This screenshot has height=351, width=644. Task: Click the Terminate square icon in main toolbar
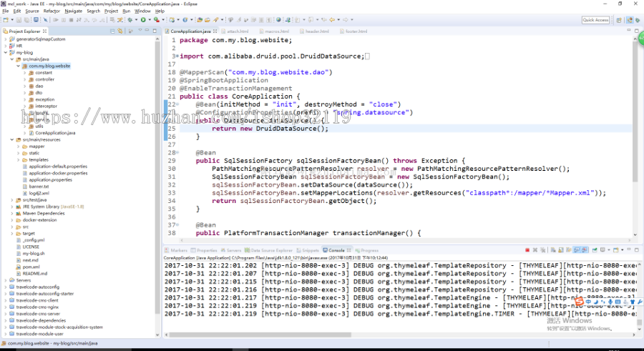tap(71, 20)
